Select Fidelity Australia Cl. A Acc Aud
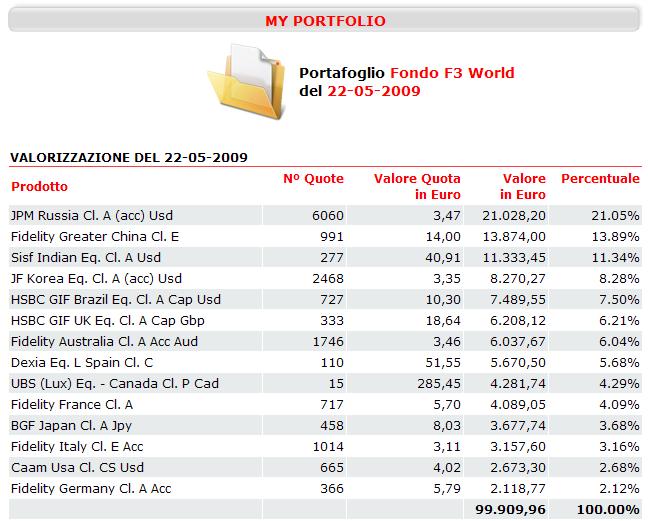This screenshot has width=648, height=521. 104,342
